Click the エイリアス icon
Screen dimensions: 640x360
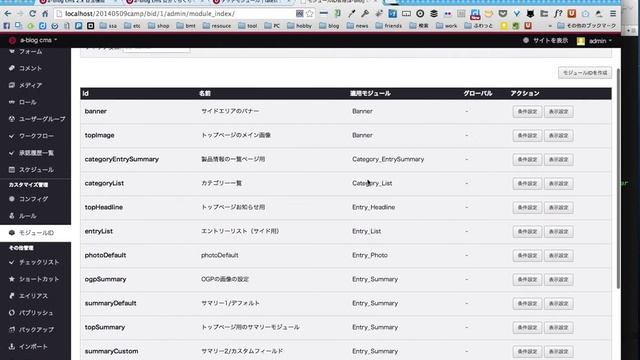click(11, 296)
